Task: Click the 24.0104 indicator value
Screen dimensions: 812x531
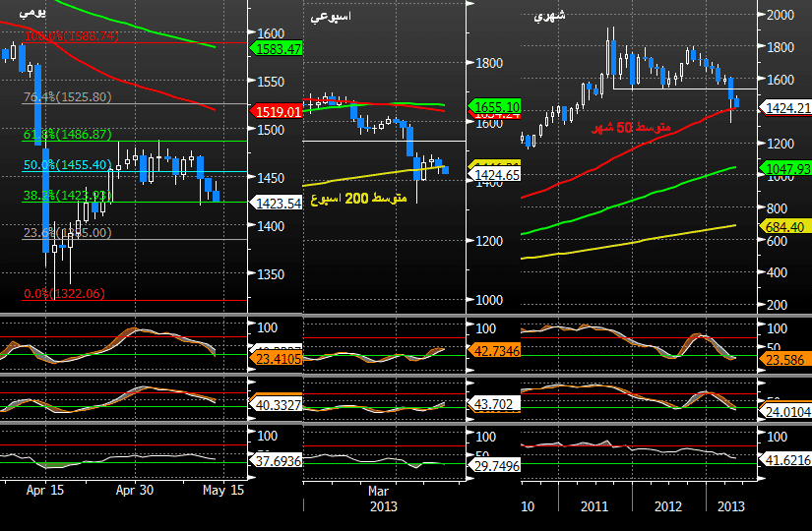Action: tap(787, 411)
